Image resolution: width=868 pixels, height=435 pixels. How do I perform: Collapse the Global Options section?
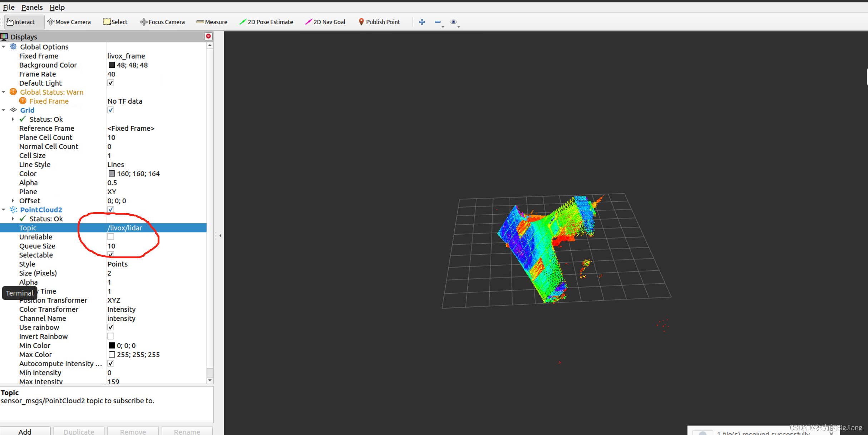point(4,47)
